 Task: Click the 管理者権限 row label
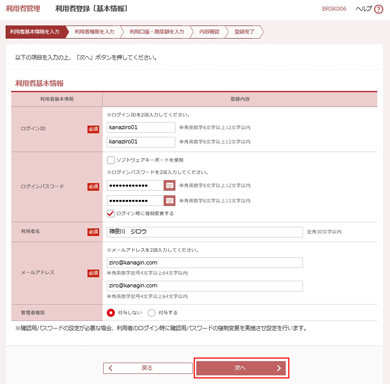(x=33, y=313)
